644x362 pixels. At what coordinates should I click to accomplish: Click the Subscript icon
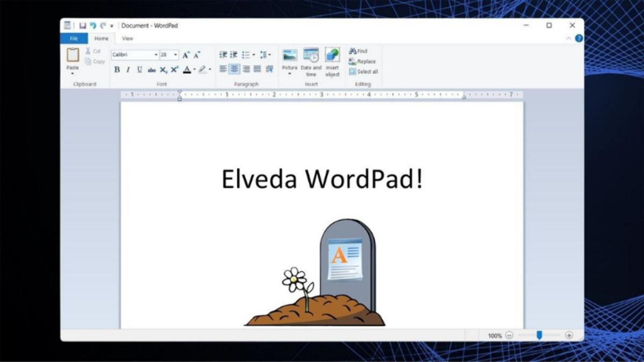point(163,69)
